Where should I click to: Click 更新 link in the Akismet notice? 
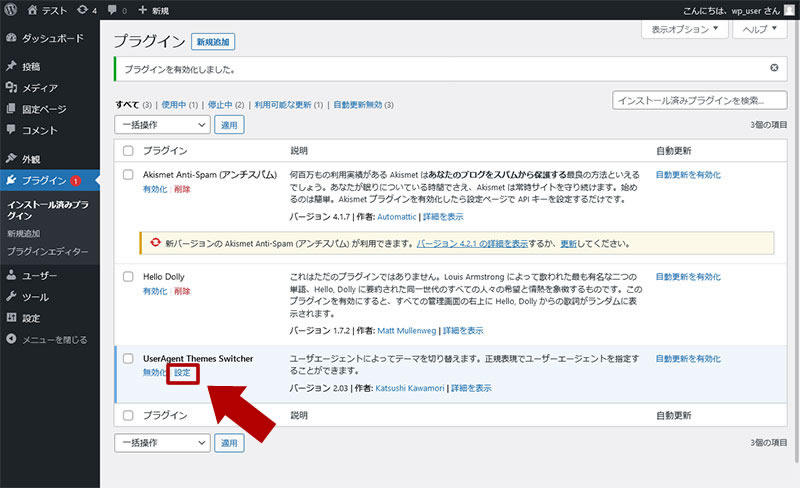tap(568, 243)
